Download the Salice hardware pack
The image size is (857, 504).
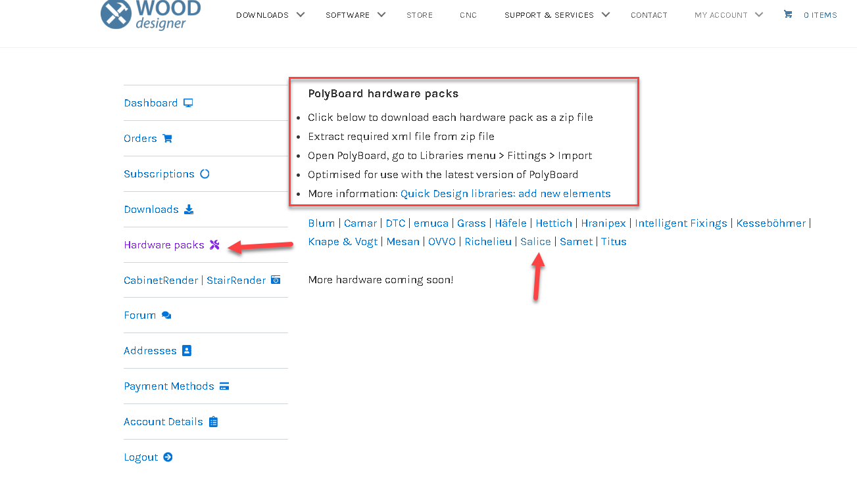535,242
